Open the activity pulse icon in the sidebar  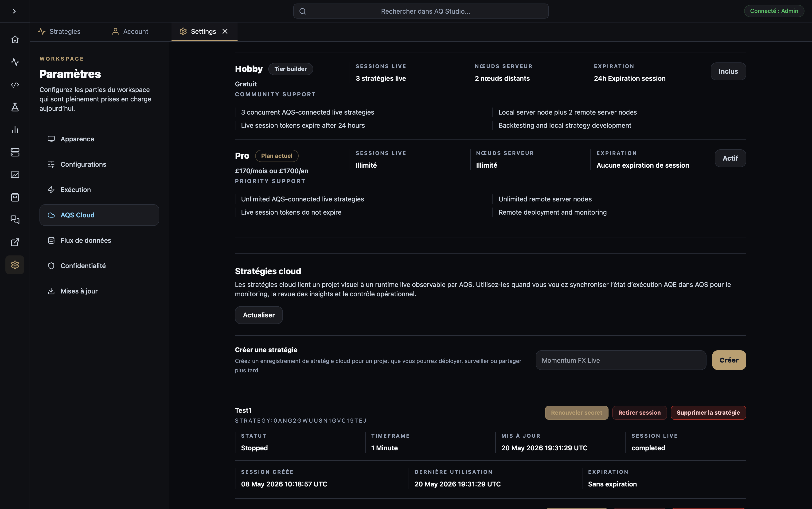(x=15, y=62)
